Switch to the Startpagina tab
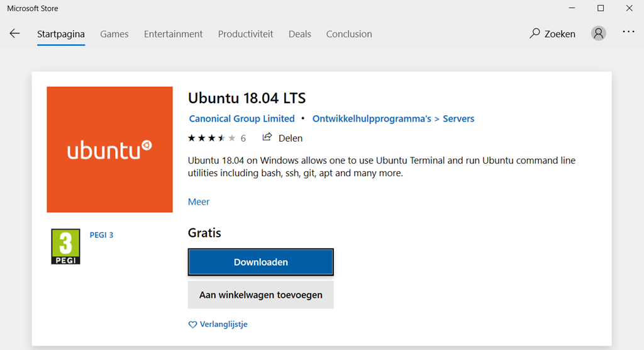The width and height of the screenshot is (644, 350). pyautogui.click(x=61, y=34)
